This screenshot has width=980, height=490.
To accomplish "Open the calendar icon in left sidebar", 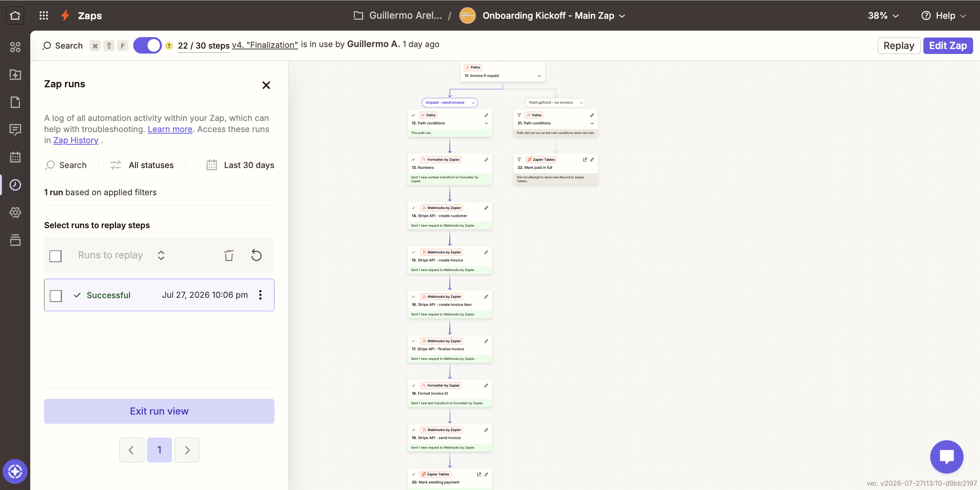I will 15,157.
